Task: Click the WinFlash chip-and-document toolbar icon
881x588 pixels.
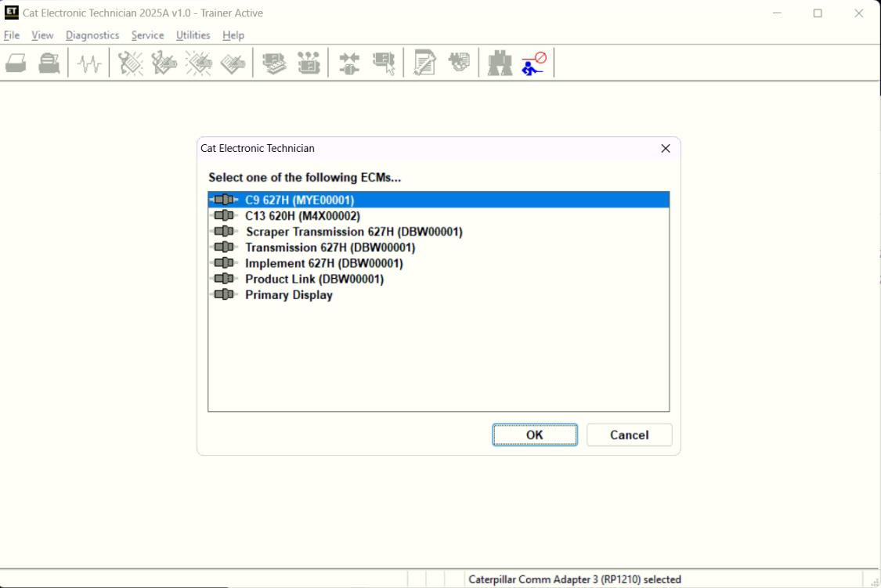Action: 459,63
